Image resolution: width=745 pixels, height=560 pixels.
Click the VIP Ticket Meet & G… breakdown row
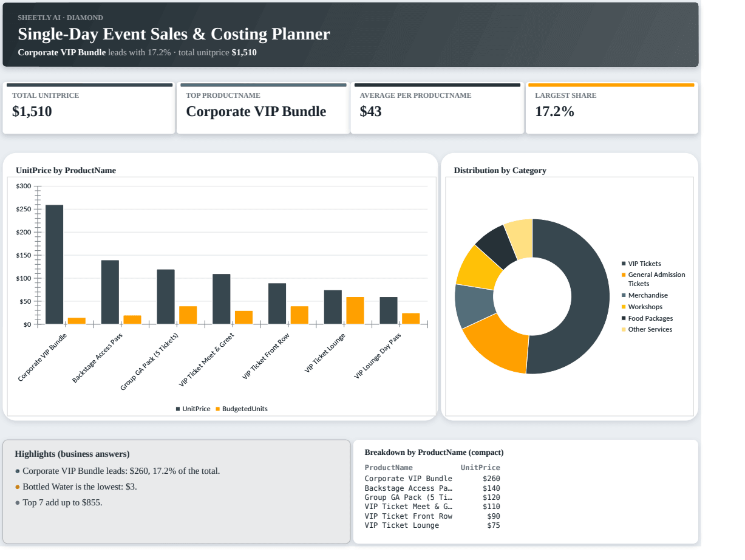[x=432, y=507]
